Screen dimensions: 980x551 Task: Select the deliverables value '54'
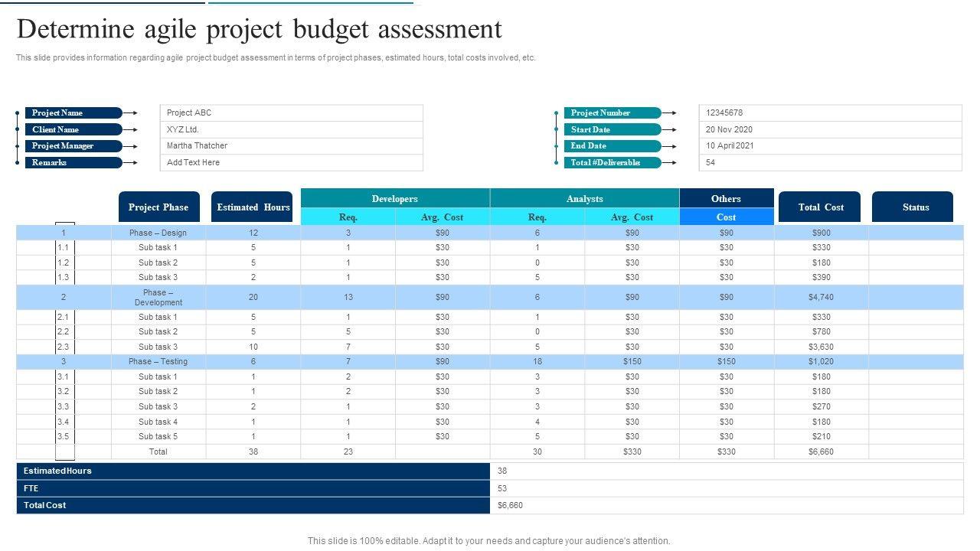point(830,162)
